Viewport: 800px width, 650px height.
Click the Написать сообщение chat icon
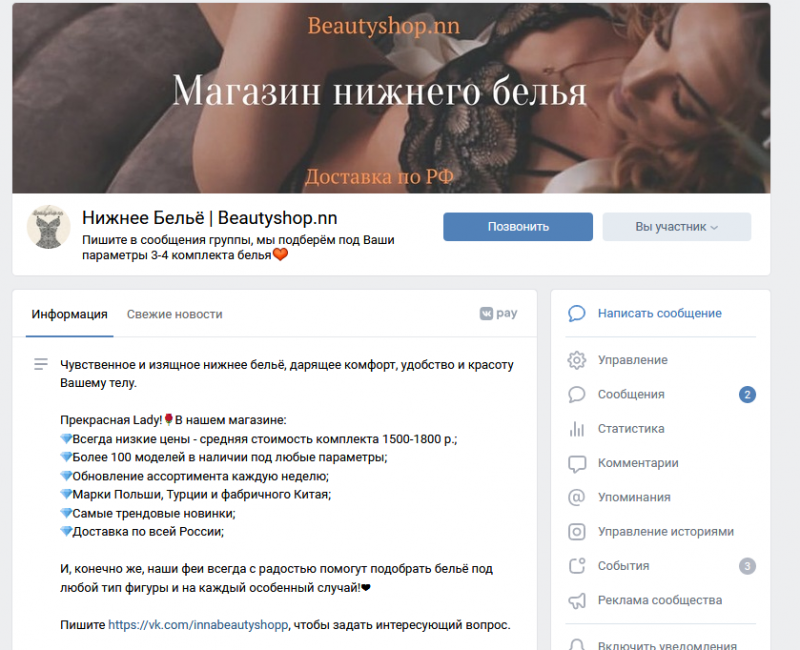tap(577, 313)
